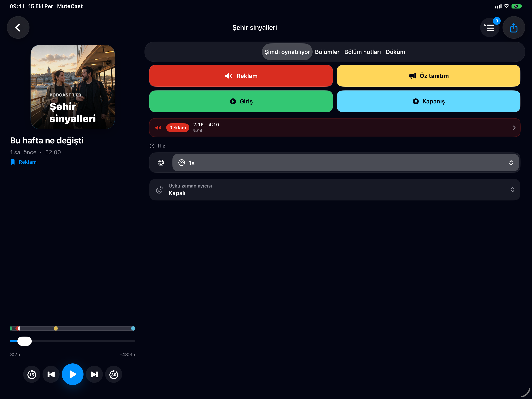Mark segment as Kapanış
Screen dimensions: 532x399
(x=428, y=101)
